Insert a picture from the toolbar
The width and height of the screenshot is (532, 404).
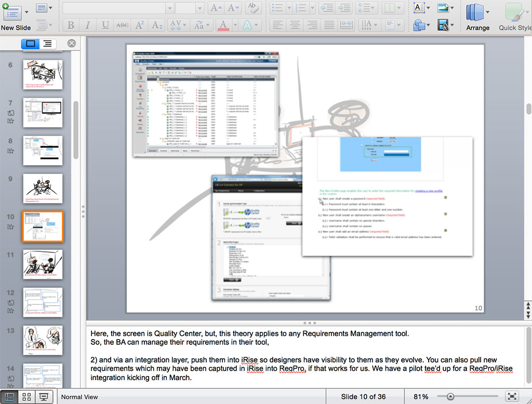445,8
